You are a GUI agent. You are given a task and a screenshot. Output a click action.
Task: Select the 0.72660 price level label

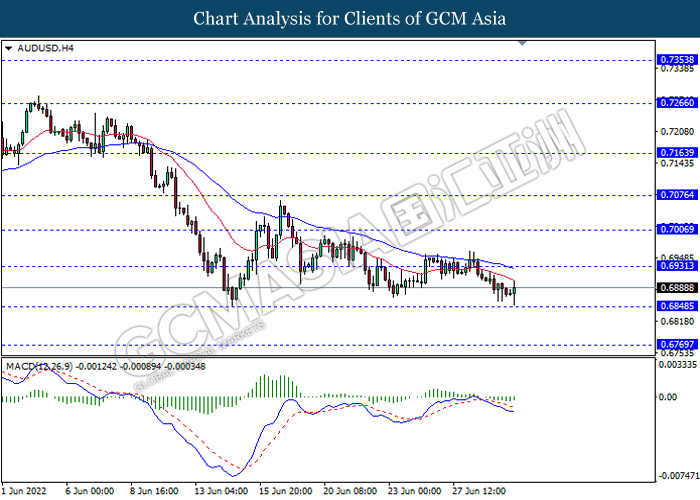677,103
